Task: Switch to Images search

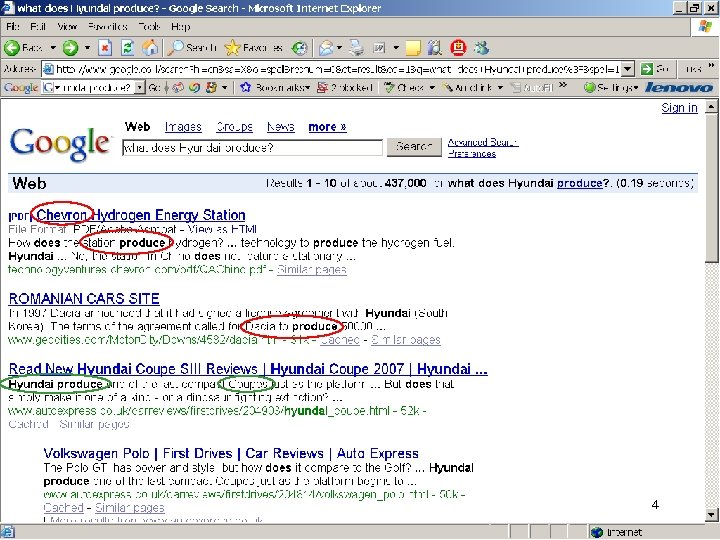Action: pos(183,127)
